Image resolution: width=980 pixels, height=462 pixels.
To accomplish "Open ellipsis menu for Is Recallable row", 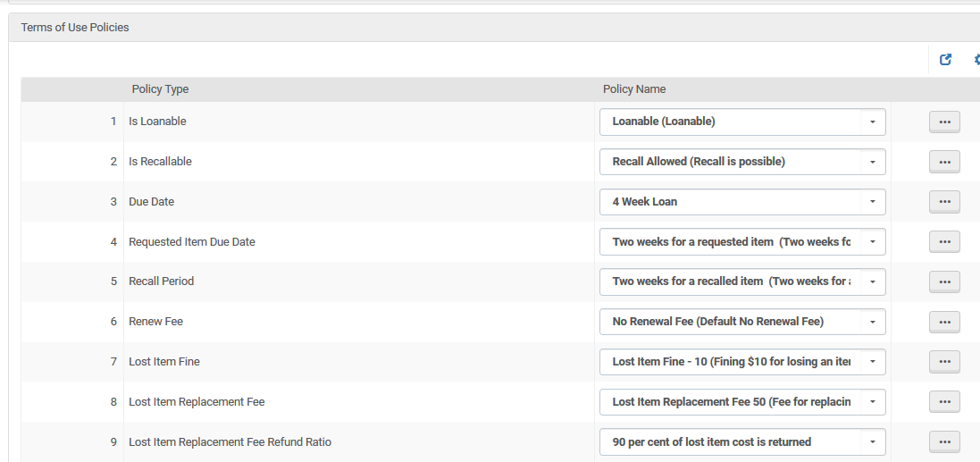I will click(944, 162).
